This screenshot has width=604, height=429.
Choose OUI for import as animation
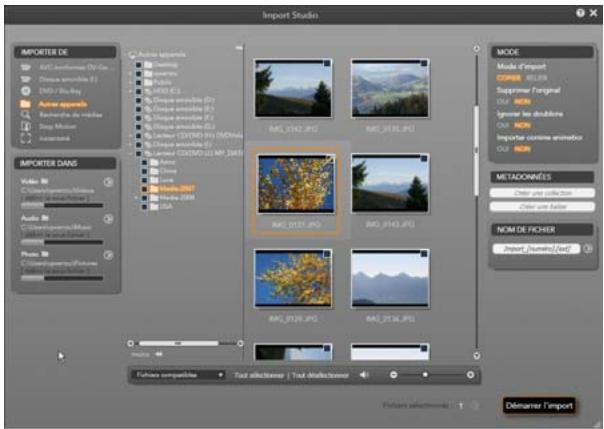pyautogui.click(x=503, y=149)
